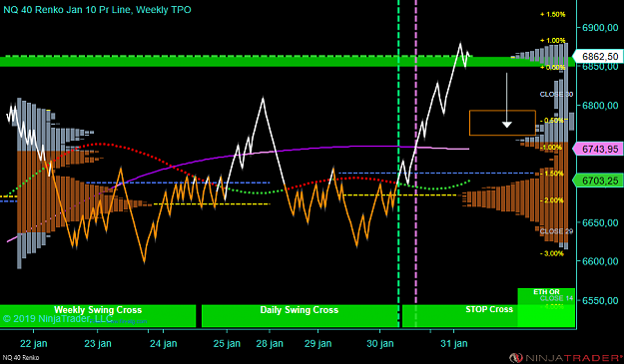Click the 28 jan date label
624x364 pixels.
tap(270, 343)
